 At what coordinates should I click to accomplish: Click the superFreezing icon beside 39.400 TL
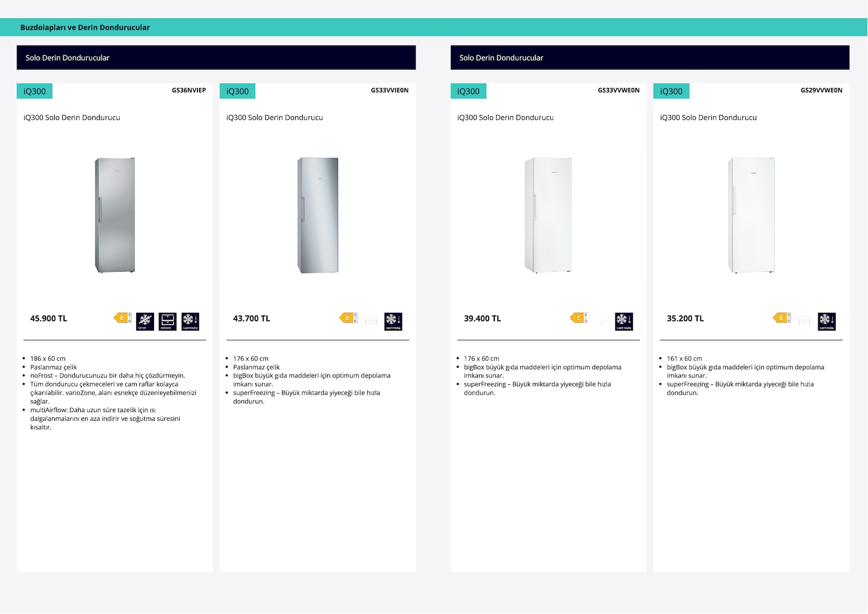coord(624,321)
